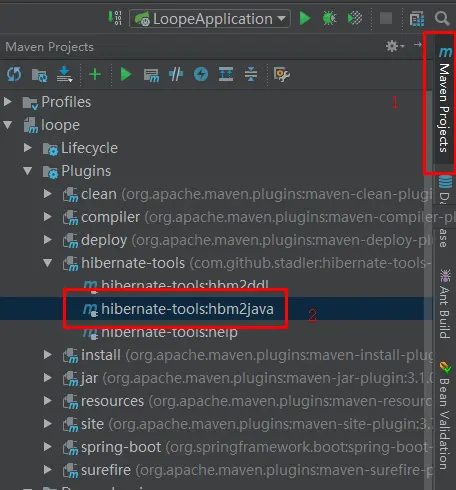Select the loope project label
The height and width of the screenshot is (490, 456).
pos(60,125)
